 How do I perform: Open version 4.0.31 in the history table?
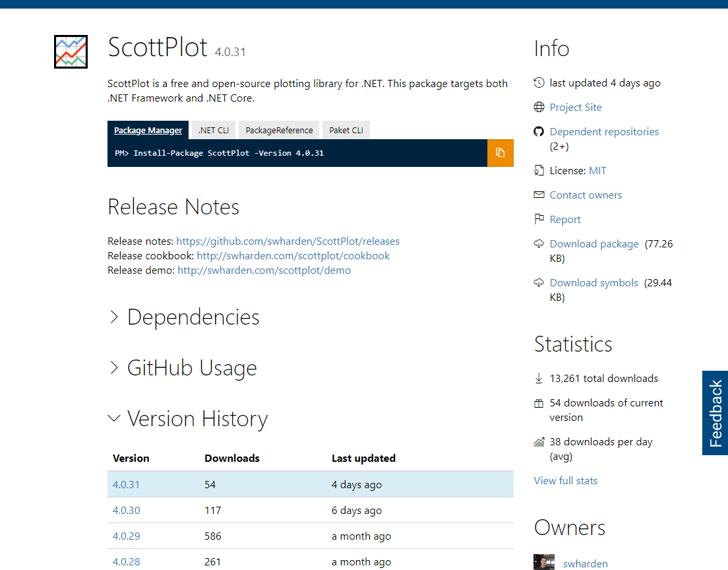tap(126, 484)
